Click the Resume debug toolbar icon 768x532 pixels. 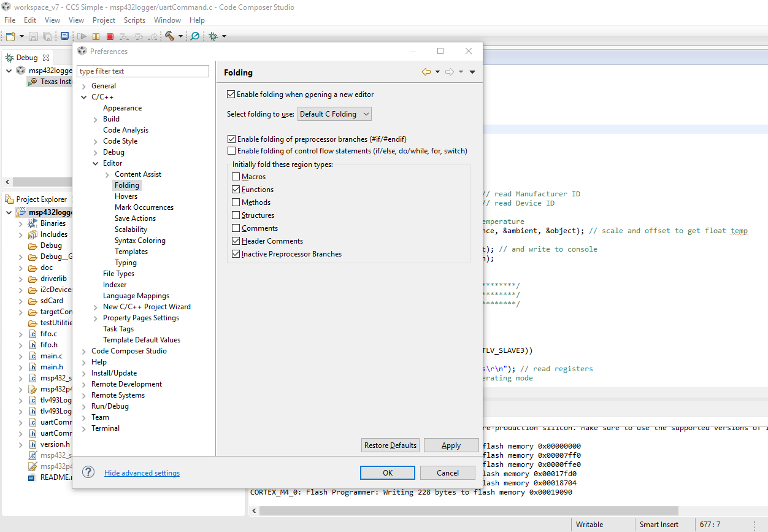click(x=82, y=36)
